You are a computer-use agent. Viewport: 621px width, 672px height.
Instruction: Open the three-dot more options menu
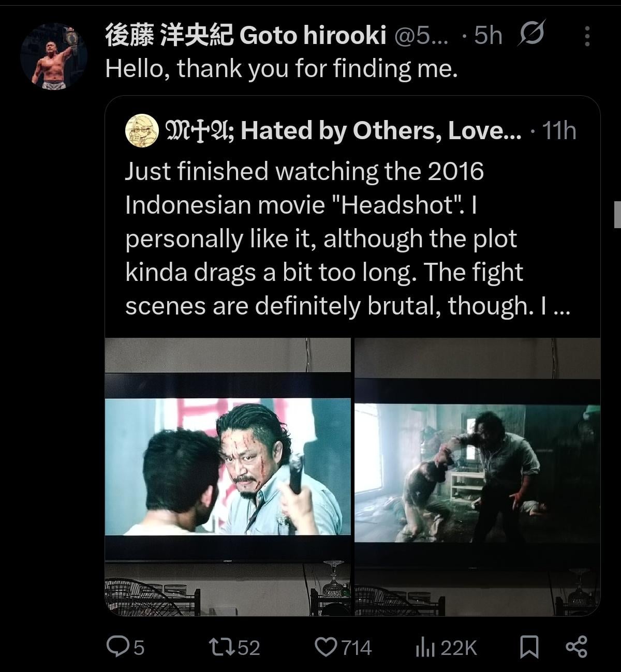(587, 36)
